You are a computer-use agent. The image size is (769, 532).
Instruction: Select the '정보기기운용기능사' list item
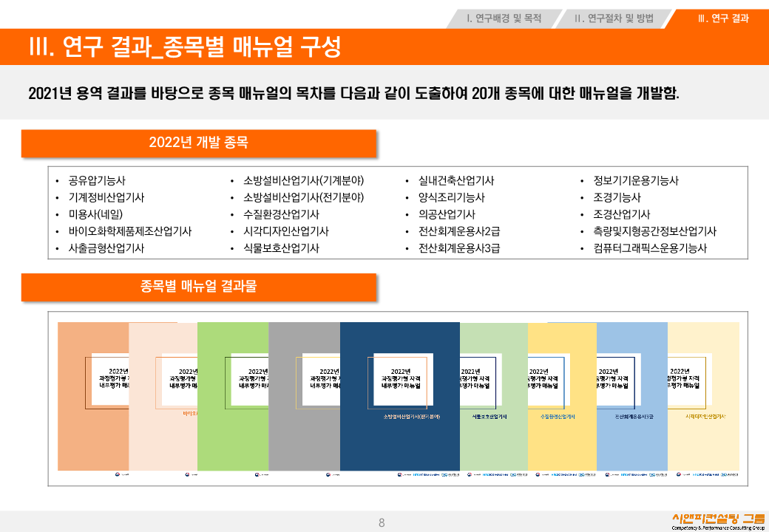coord(636,181)
